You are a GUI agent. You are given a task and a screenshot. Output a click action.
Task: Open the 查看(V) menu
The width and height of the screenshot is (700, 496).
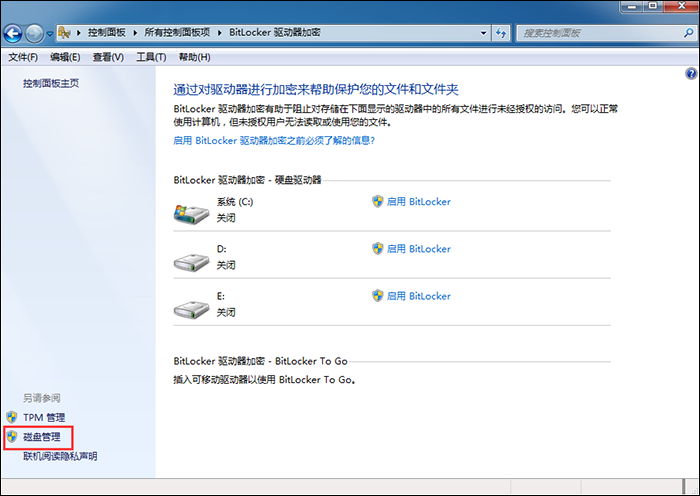108,57
